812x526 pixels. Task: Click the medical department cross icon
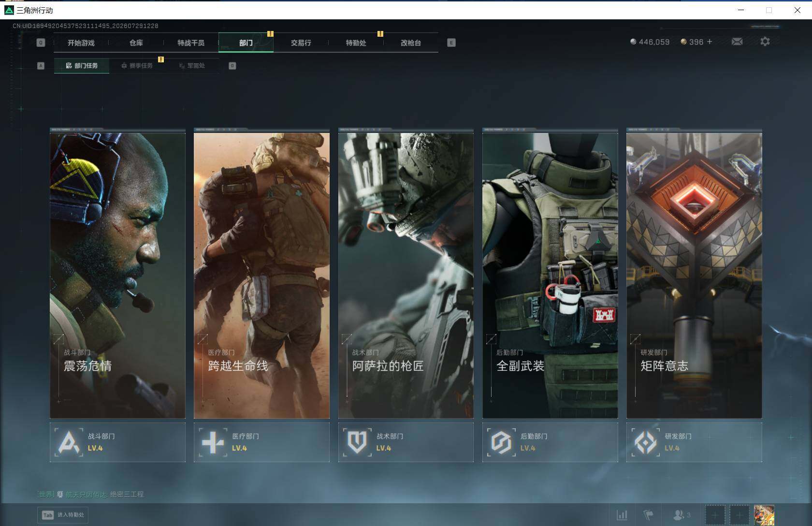click(213, 442)
